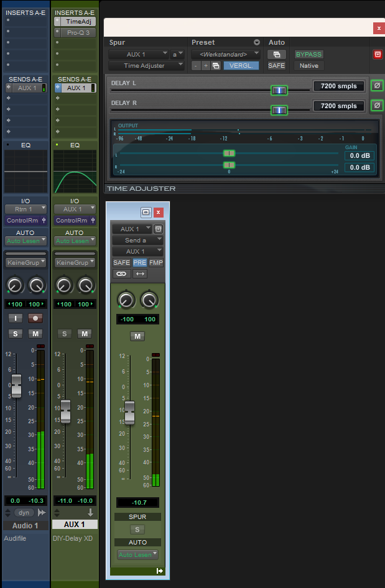Enable PRE fader on send window
Image resolution: width=385 pixels, height=588 pixels.
click(x=139, y=262)
